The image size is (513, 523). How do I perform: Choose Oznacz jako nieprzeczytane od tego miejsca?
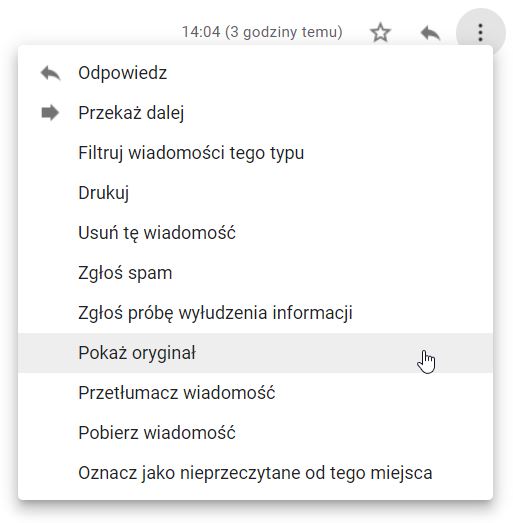(x=255, y=473)
